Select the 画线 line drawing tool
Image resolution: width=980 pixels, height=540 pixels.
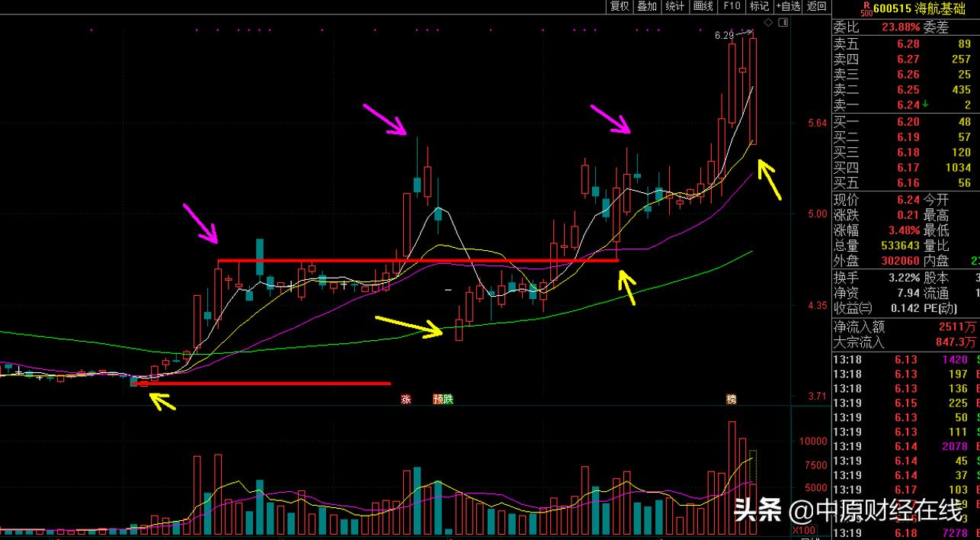703,6
